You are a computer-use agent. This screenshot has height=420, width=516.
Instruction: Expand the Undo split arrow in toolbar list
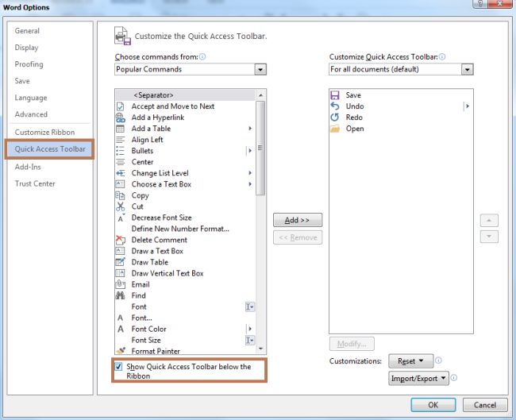coord(468,106)
